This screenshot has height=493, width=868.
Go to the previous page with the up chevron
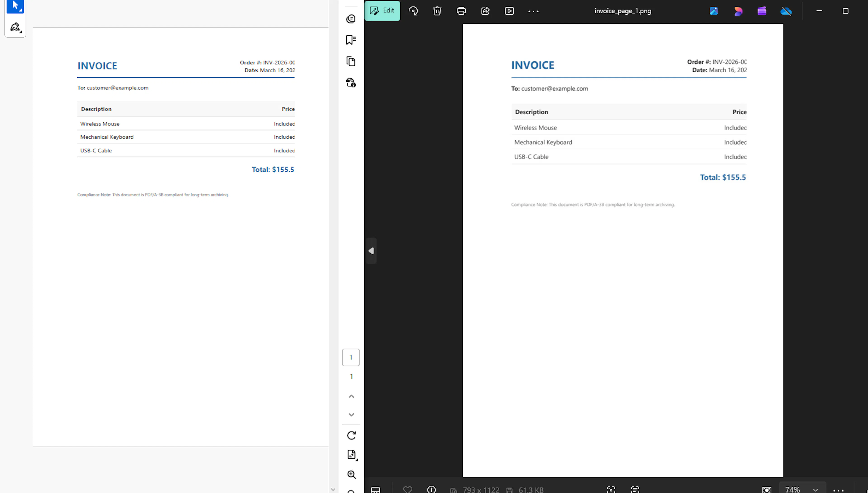pyautogui.click(x=351, y=396)
